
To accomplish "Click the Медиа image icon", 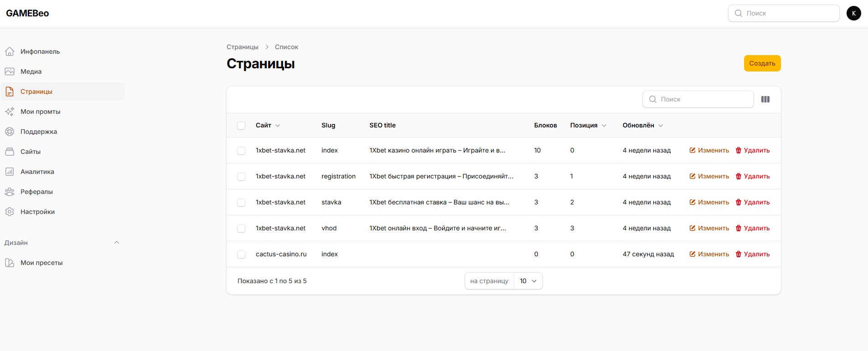I will pyautogui.click(x=10, y=71).
